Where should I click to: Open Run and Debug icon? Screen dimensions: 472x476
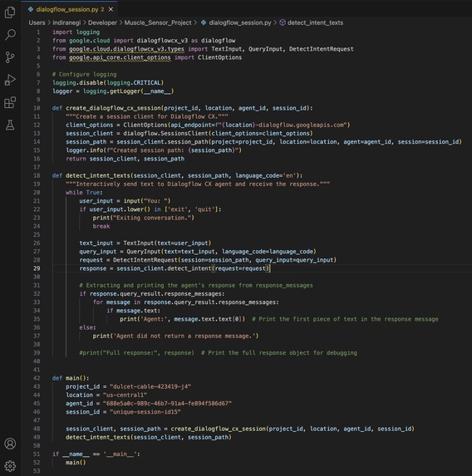click(x=10, y=80)
